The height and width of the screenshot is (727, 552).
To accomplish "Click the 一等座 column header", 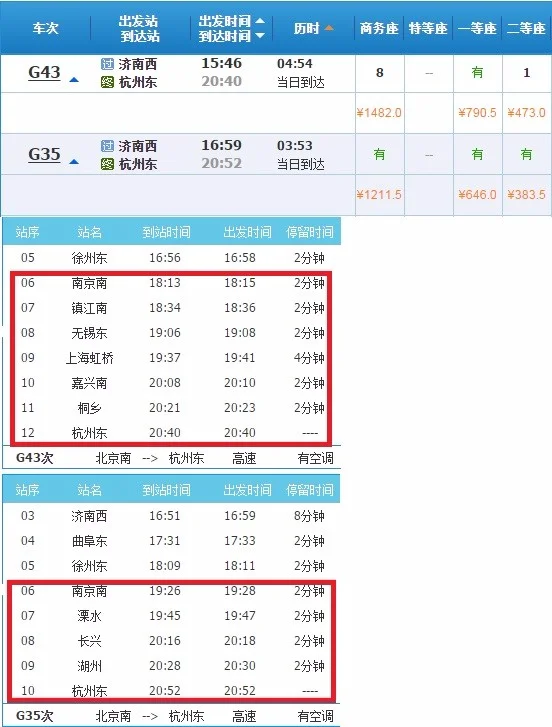I will click(477, 28).
